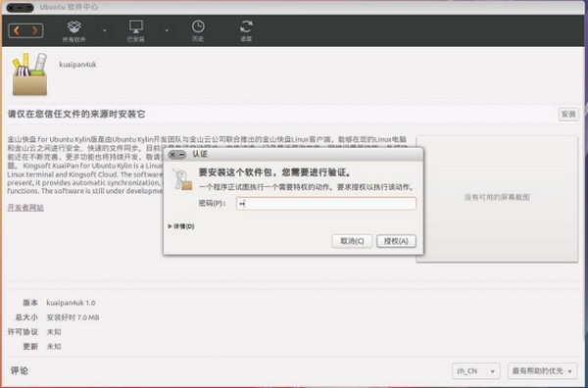This screenshot has height=388, width=588.
Task: Close the authentication dialog
Action: [x=172, y=155]
